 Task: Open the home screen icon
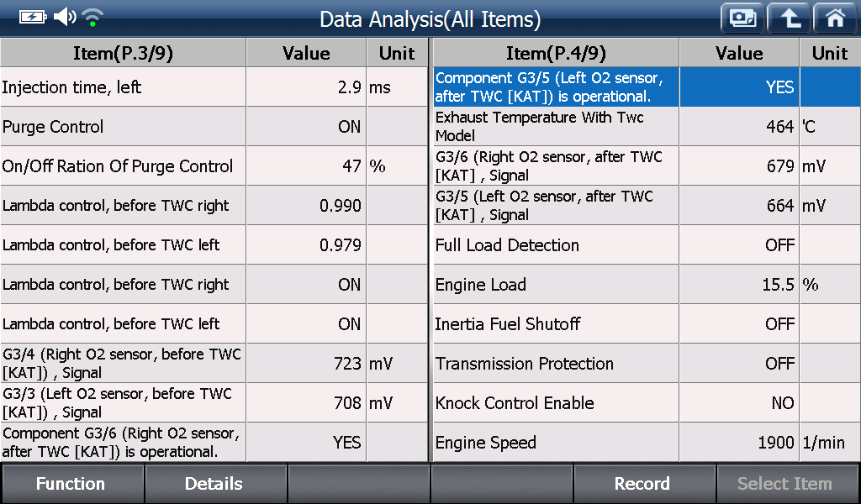835,18
